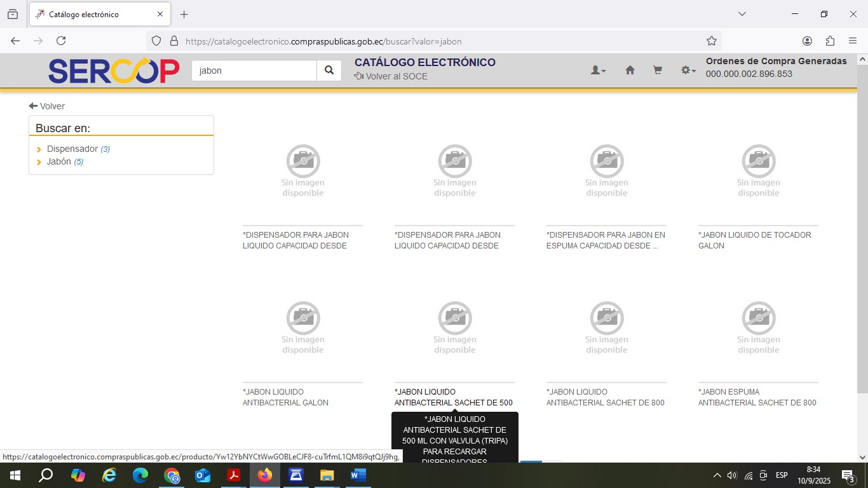Image resolution: width=868 pixels, height=488 pixels.
Task: Open the browser extensions icon
Action: 830,41
